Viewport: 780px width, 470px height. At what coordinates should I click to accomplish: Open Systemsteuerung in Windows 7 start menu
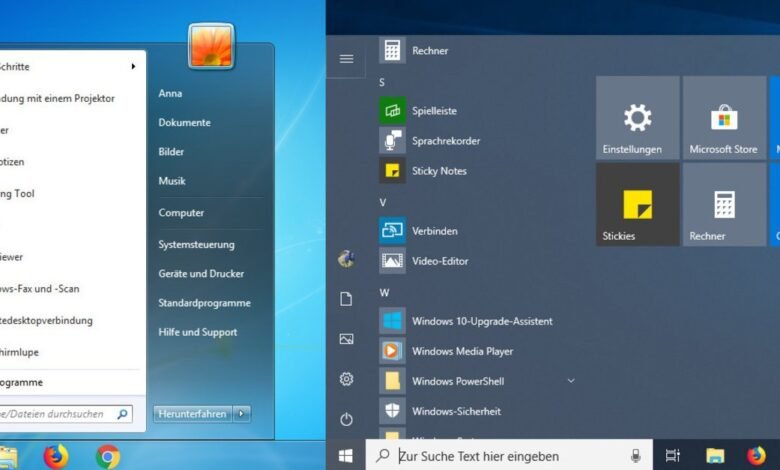pyautogui.click(x=196, y=244)
